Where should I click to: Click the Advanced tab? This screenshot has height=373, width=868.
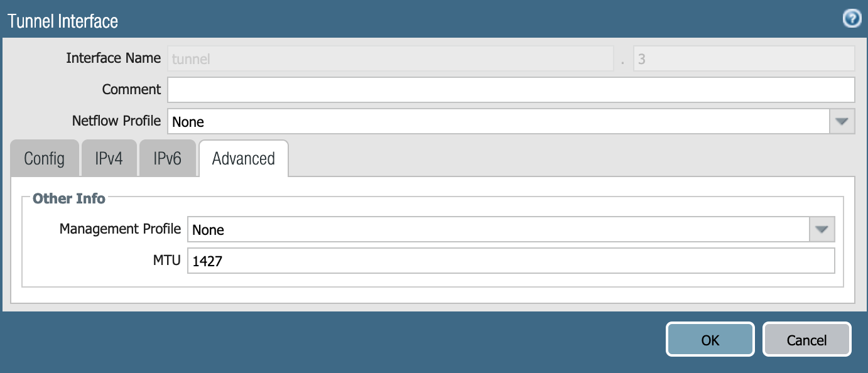[243, 158]
